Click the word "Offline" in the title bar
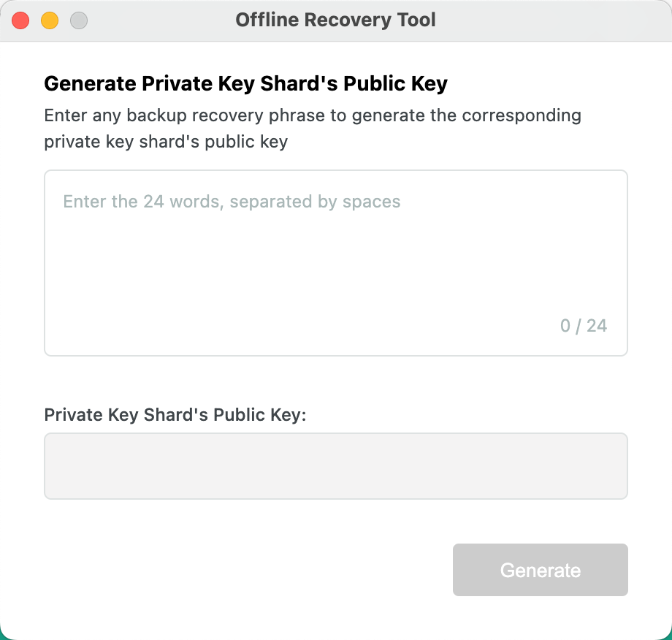The width and height of the screenshot is (672, 640). 267,20
